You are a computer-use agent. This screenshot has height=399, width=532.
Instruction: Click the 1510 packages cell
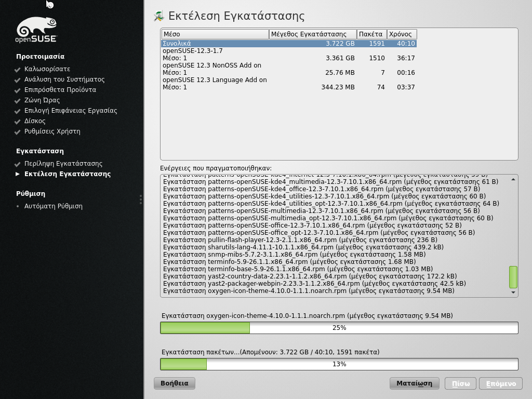click(x=377, y=58)
